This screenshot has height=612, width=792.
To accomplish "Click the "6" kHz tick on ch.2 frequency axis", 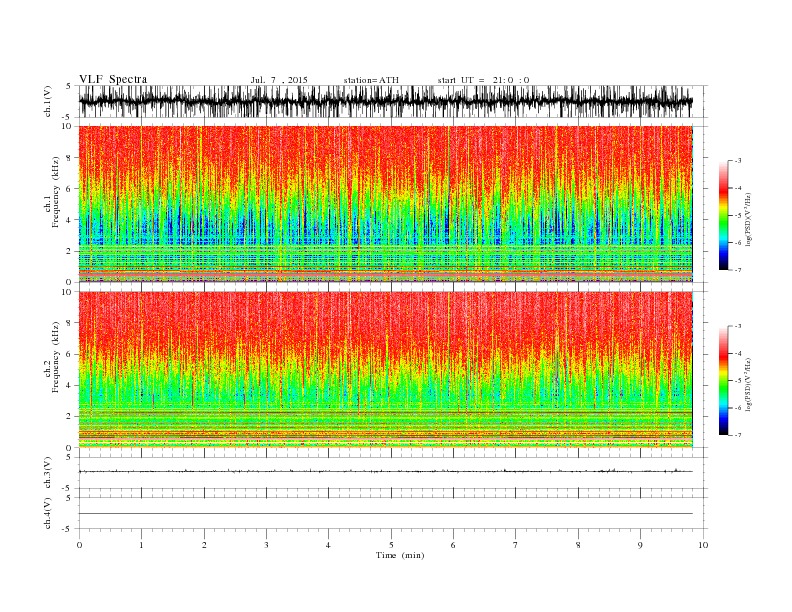I will click(69, 354).
